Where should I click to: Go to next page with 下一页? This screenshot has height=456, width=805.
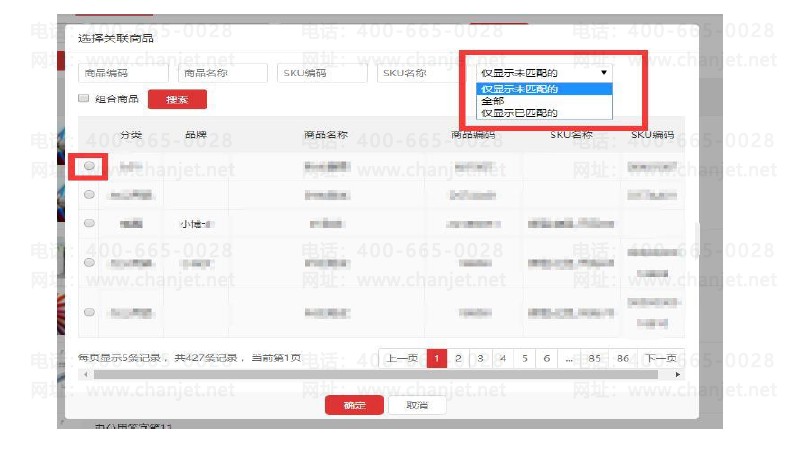[x=661, y=358]
